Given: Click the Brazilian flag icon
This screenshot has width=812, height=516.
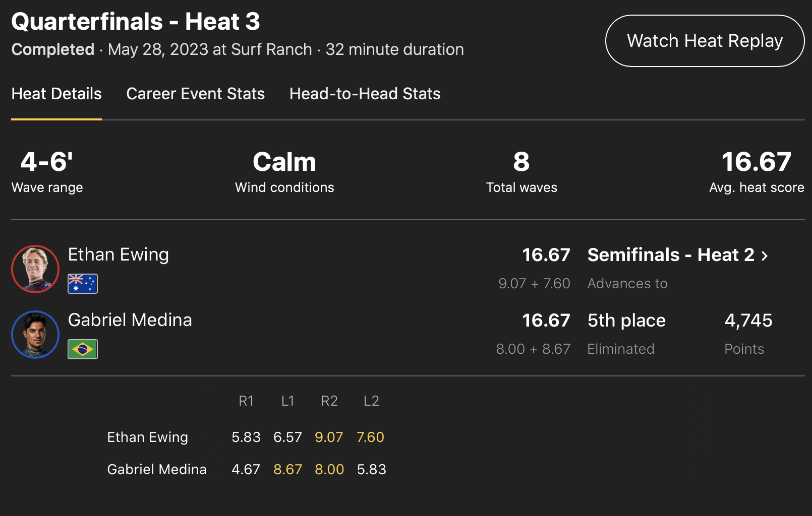Looking at the screenshot, I should (x=83, y=349).
